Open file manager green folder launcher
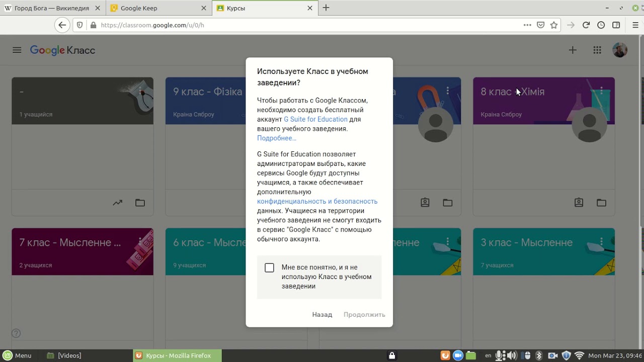This screenshot has height=362, width=644. click(x=470, y=355)
